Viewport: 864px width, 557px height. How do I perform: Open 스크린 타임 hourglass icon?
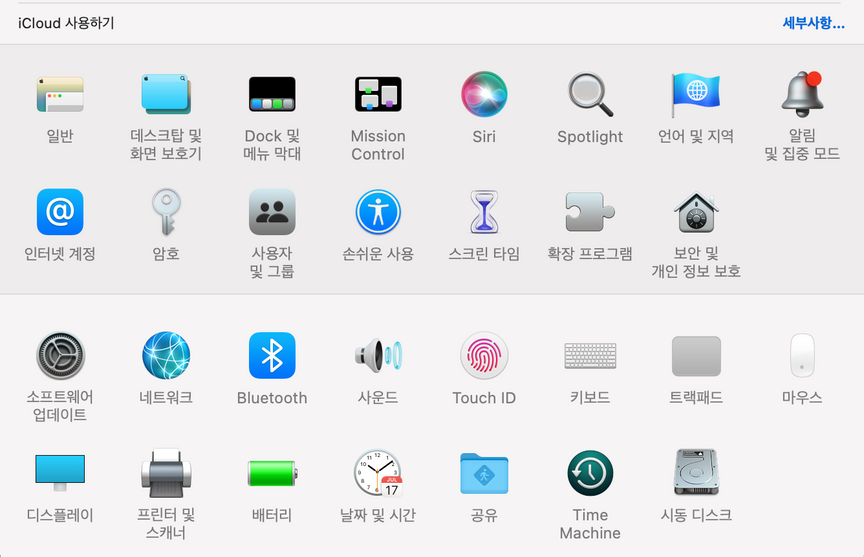484,212
